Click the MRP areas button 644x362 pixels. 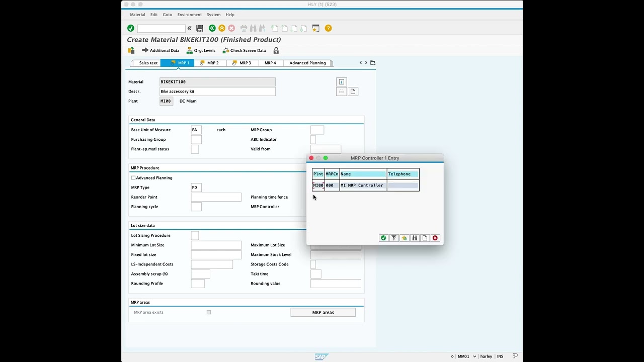(323, 312)
